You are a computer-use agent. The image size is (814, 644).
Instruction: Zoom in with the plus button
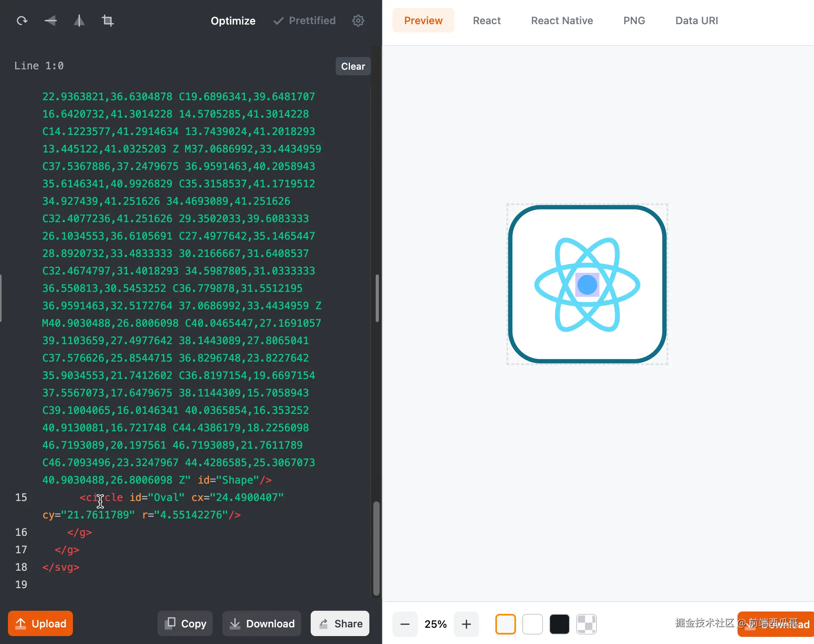coord(466,624)
